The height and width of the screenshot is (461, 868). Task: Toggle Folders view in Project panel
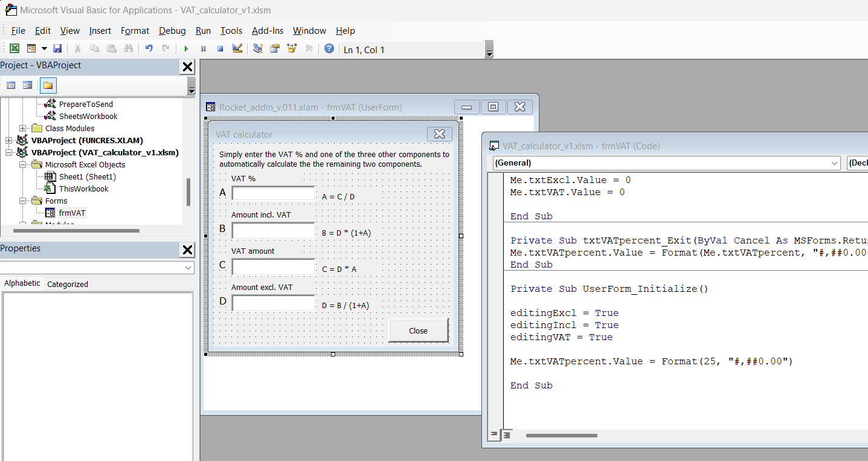click(48, 85)
